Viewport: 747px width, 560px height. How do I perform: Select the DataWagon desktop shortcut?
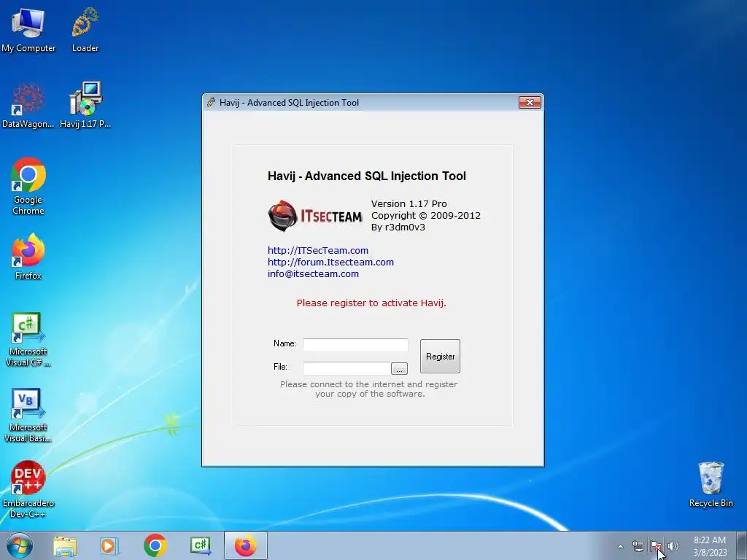pos(28,106)
